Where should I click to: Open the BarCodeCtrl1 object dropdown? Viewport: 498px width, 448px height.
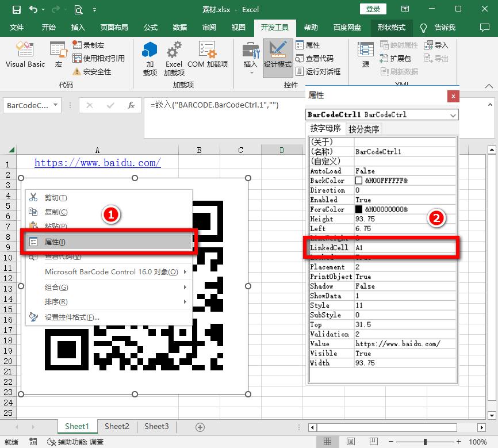tap(453, 114)
